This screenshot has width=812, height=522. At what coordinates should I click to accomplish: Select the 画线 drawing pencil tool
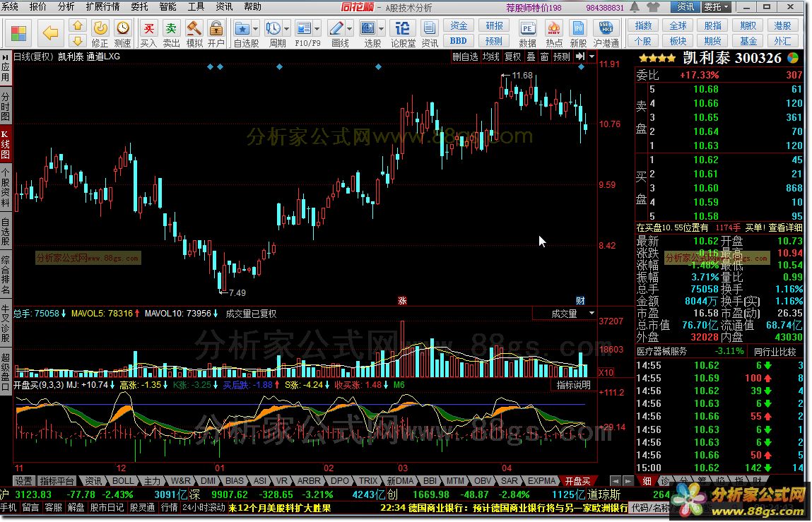(336, 28)
